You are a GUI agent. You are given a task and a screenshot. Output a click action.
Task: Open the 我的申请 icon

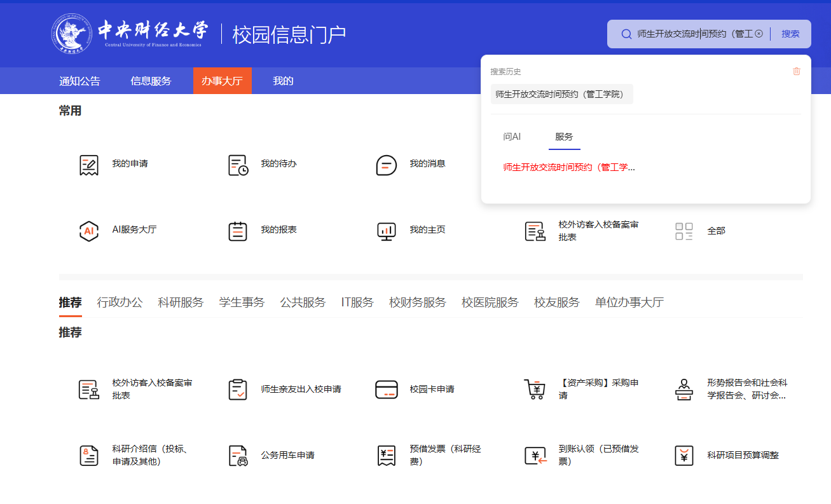(89, 165)
